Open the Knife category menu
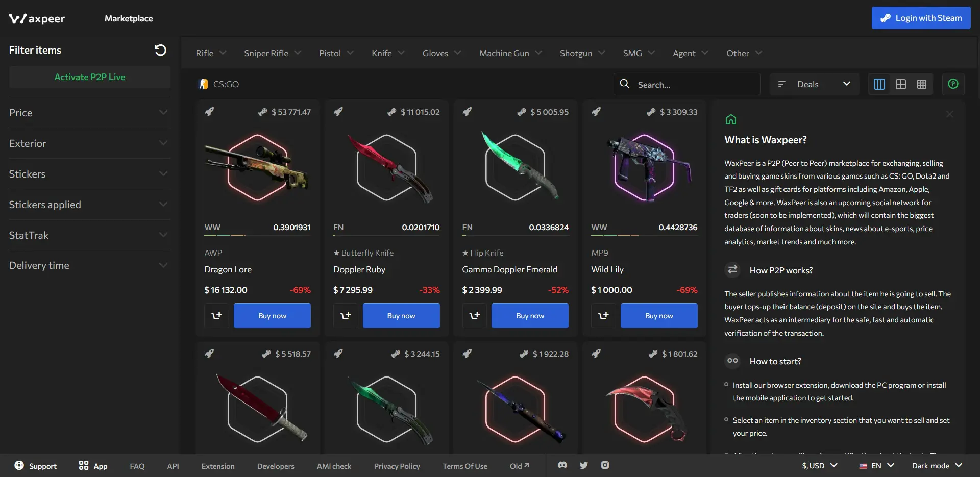Screen dimensions: 980x477 pyautogui.click(x=388, y=53)
